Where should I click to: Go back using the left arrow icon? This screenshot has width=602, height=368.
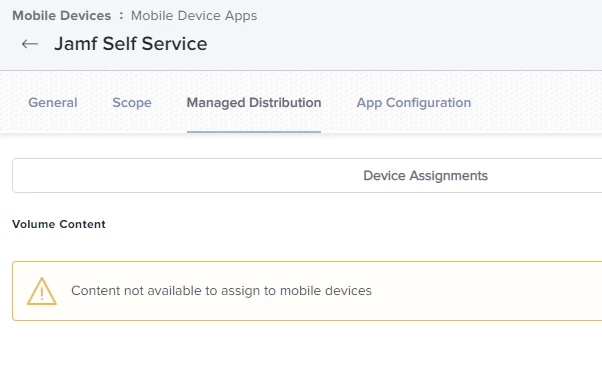click(30, 44)
